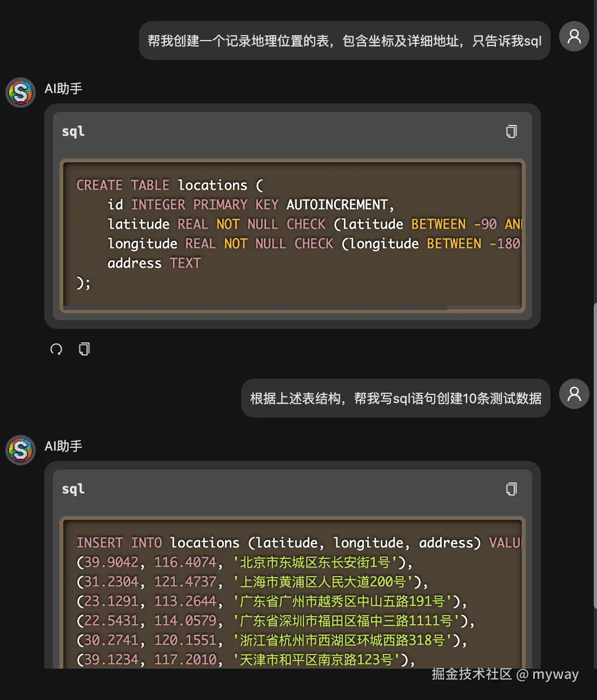Click the user avatar beside the 测试数据 message
The height and width of the screenshot is (700, 597).
[574, 394]
